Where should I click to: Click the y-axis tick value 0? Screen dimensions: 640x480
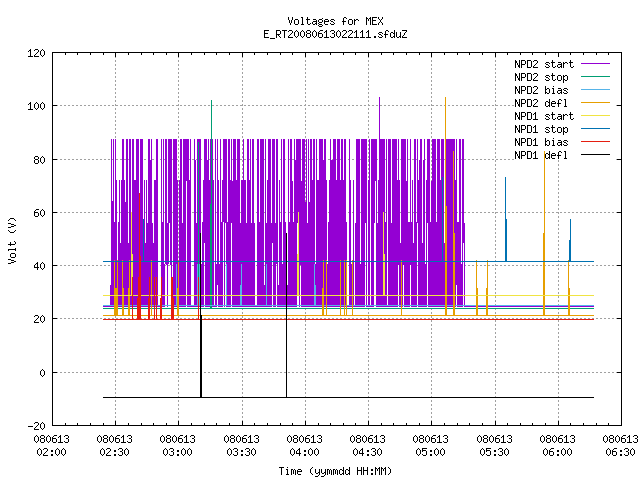[x=42, y=373]
